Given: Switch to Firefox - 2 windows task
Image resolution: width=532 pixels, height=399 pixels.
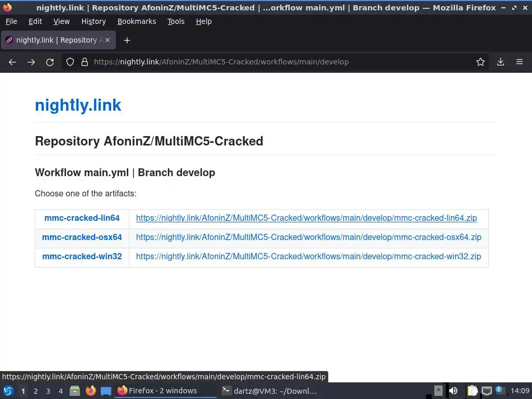Looking at the screenshot, I should tap(166, 391).
